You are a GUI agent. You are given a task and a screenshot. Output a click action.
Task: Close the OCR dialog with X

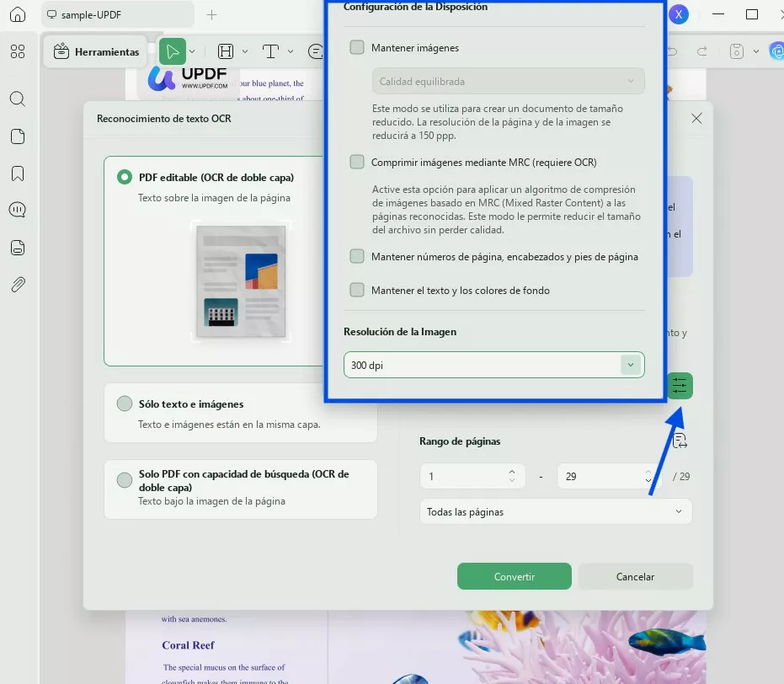[696, 119]
